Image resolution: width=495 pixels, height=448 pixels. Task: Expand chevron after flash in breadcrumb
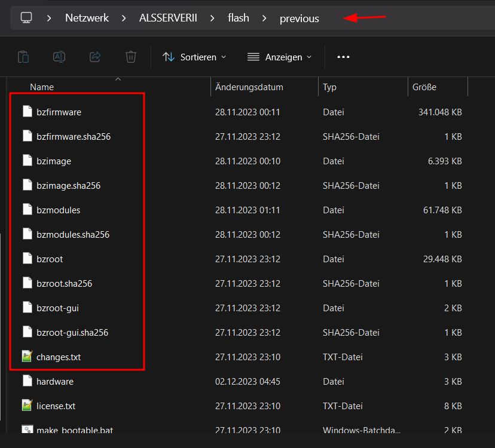pos(264,19)
